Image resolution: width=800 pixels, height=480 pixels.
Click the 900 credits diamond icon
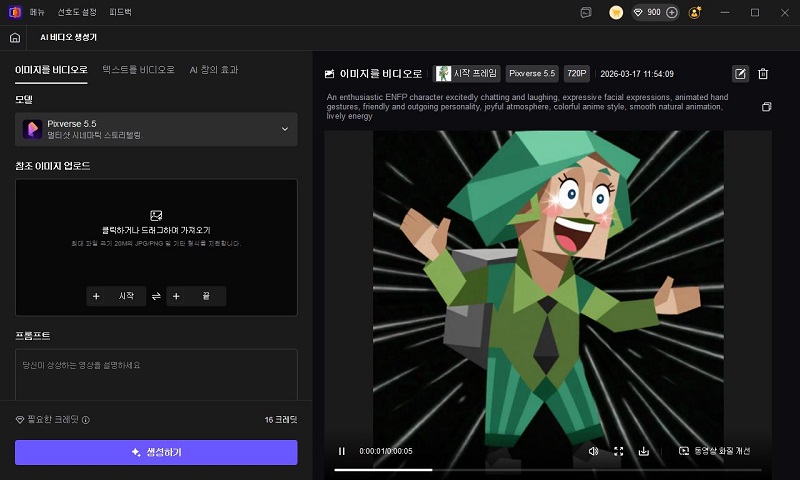638,12
